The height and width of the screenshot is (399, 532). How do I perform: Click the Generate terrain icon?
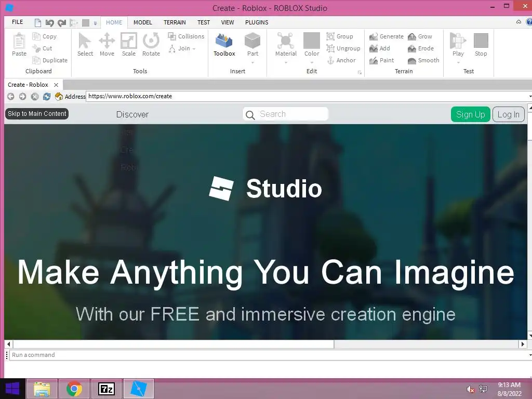pyautogui.click(x=374, y=36)
